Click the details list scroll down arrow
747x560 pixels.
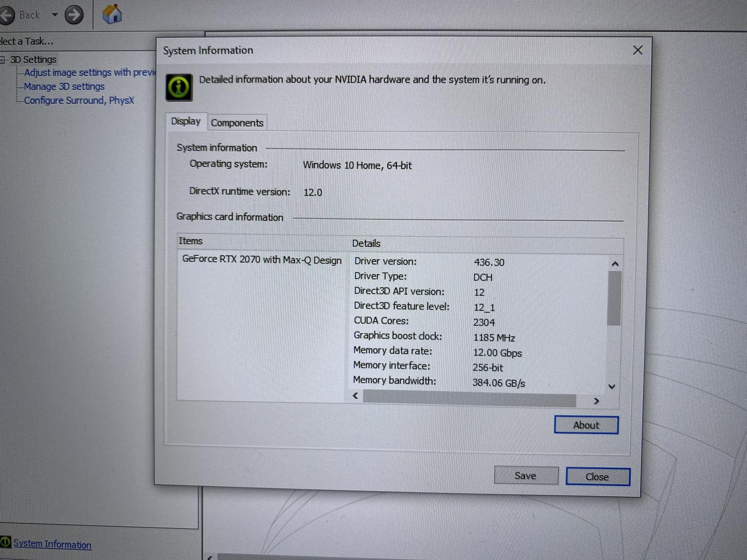pyautogui.click(x=612, y=387)
